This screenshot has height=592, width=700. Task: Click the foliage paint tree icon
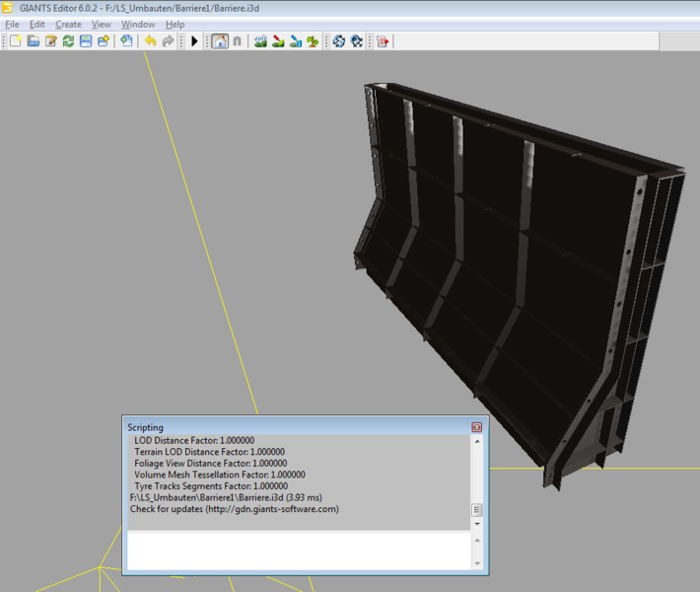(x=313, y=41)
